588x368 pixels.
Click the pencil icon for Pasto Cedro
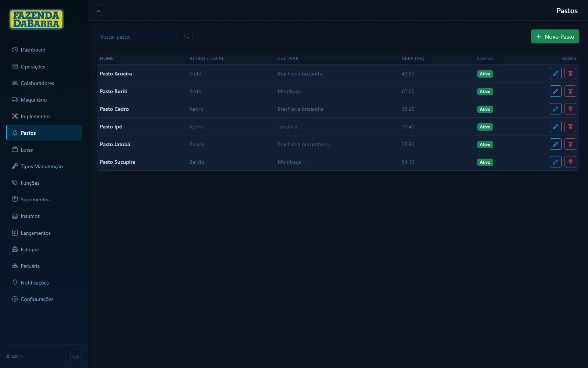point(555,109)
